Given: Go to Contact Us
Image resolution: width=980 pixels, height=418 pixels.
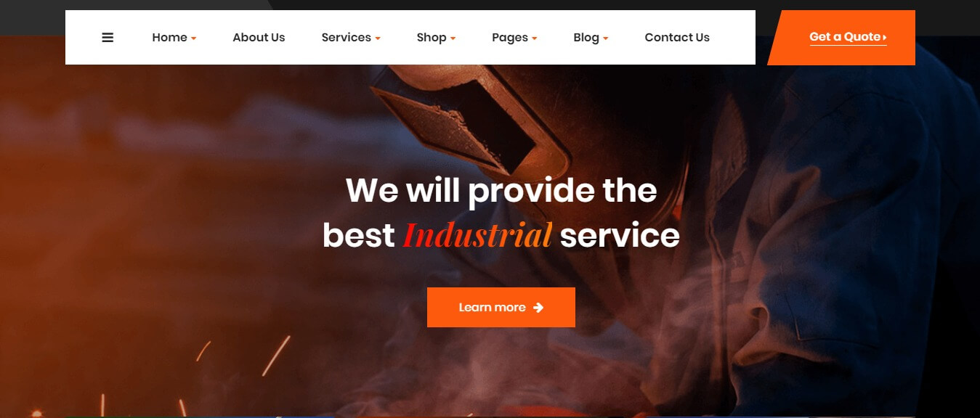Looking at the screenshot, I should coord(677,38).
